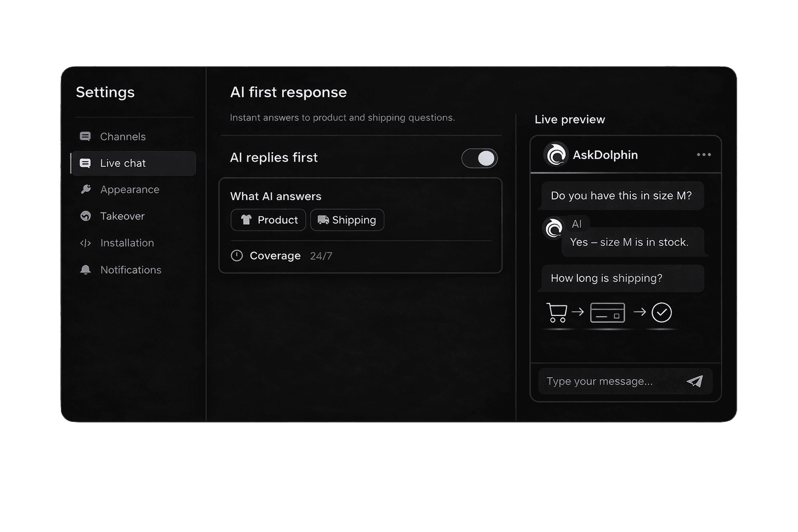
Task: Click the Notifications bell icon
Action: pyautogui.click(x=85, y=270)
